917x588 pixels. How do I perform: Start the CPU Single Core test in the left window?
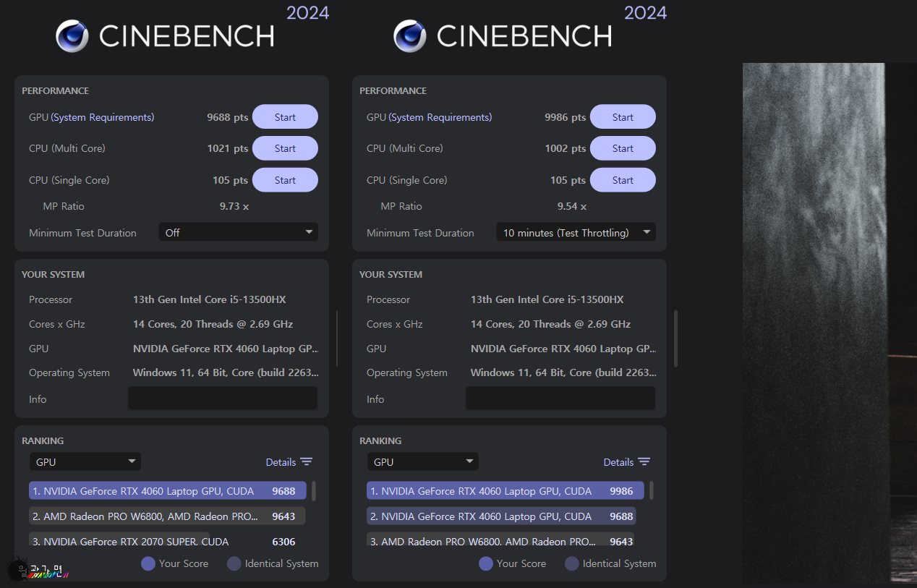click(285, 180)
